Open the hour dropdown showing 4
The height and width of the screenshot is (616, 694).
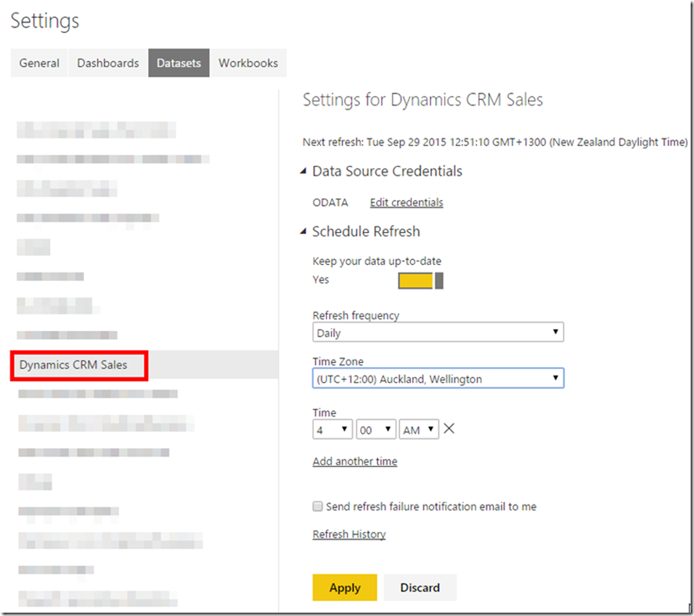(333, 429)
